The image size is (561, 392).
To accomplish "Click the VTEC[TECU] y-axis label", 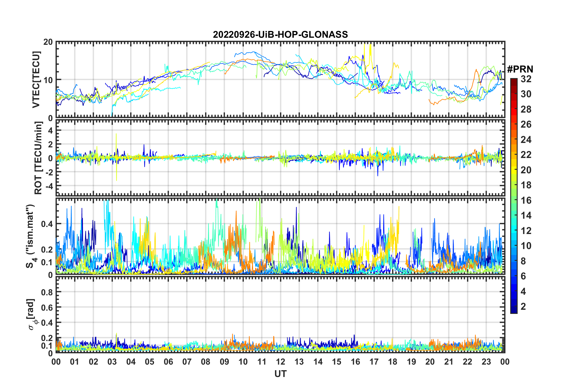I will click(x=36, y=80).
